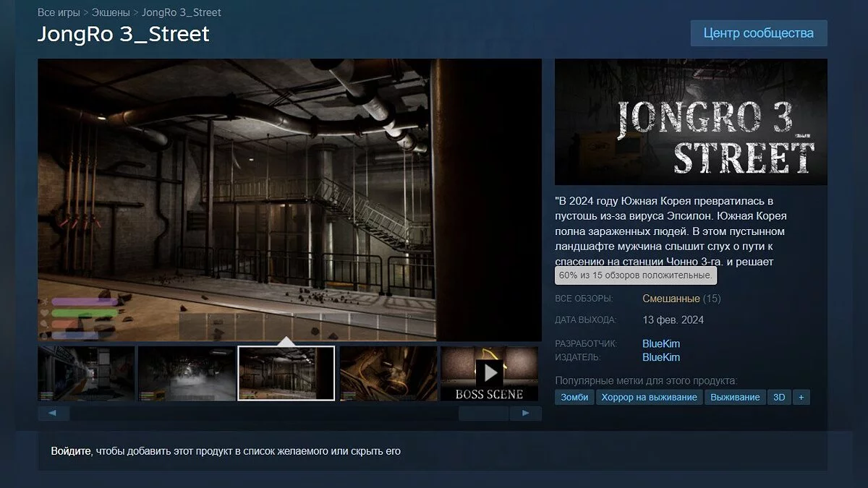Click 'Популярные метки для этого продукта' text
Image resolution: width=868 pixels, height=488 pixels.
646,380
